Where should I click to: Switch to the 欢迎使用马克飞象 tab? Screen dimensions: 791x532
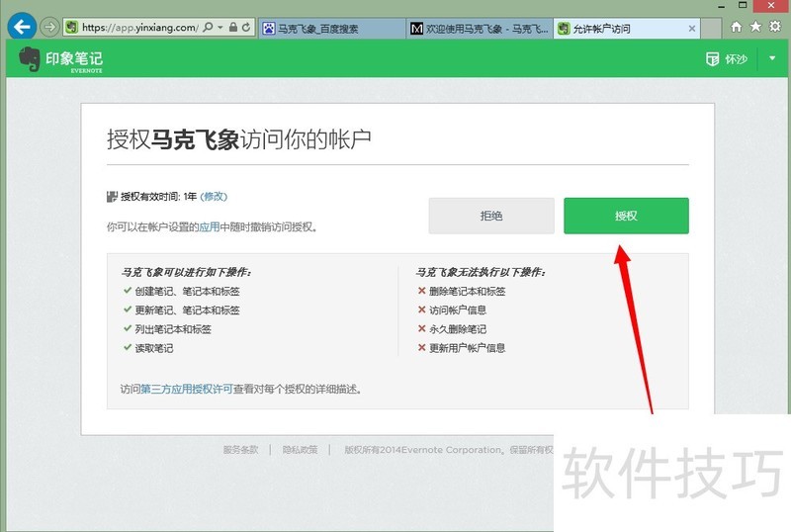tap(480, 29)
